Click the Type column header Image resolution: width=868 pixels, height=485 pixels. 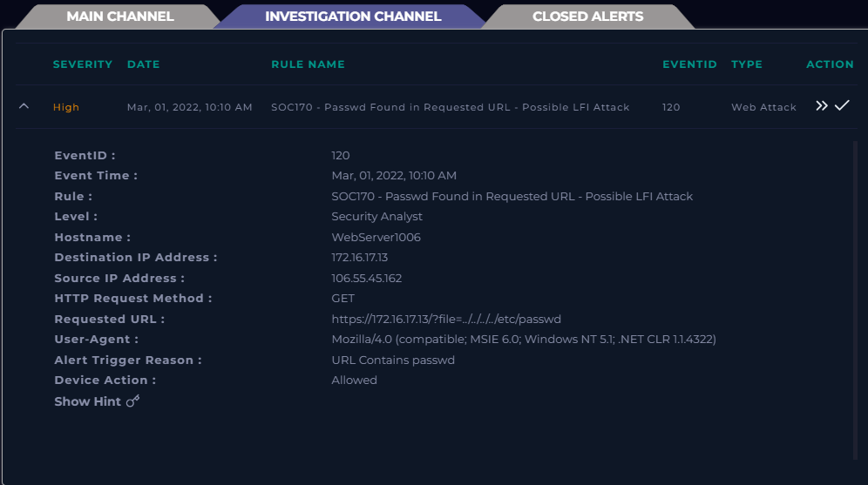tap(747, 64)
